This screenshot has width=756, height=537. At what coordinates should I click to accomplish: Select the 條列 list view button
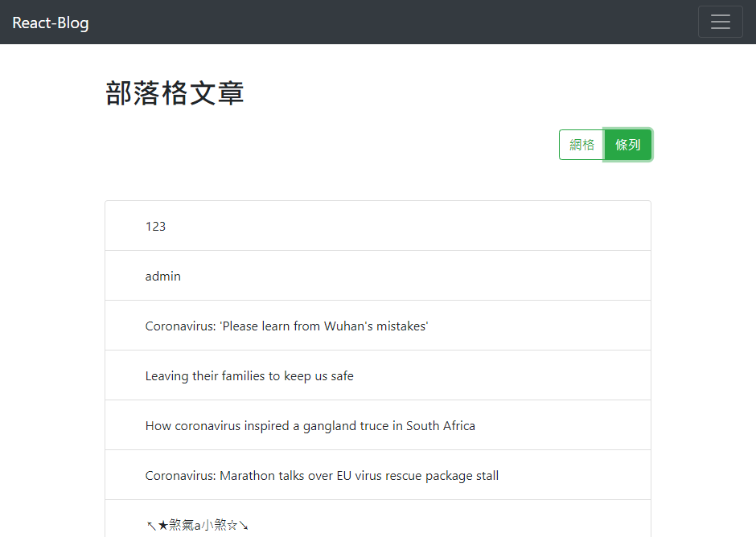coord(628,145)
